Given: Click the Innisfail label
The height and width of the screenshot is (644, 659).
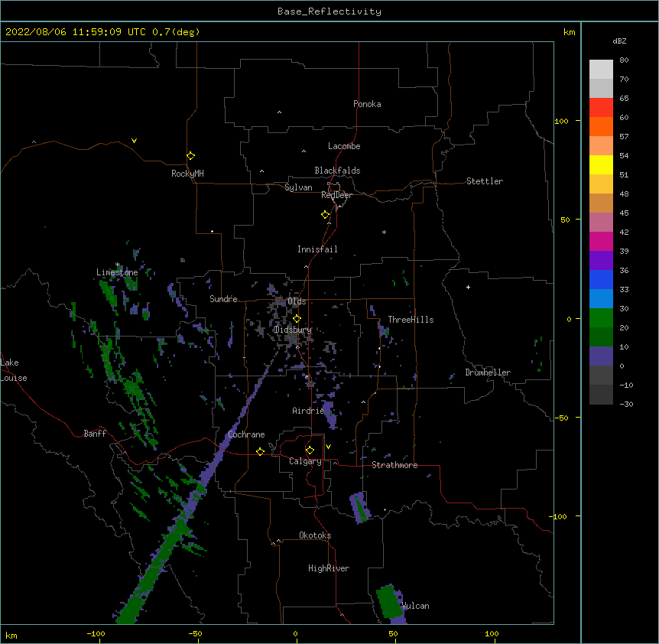Looking at the screenshot, I should pyautogui.click(x=317, y=249).
